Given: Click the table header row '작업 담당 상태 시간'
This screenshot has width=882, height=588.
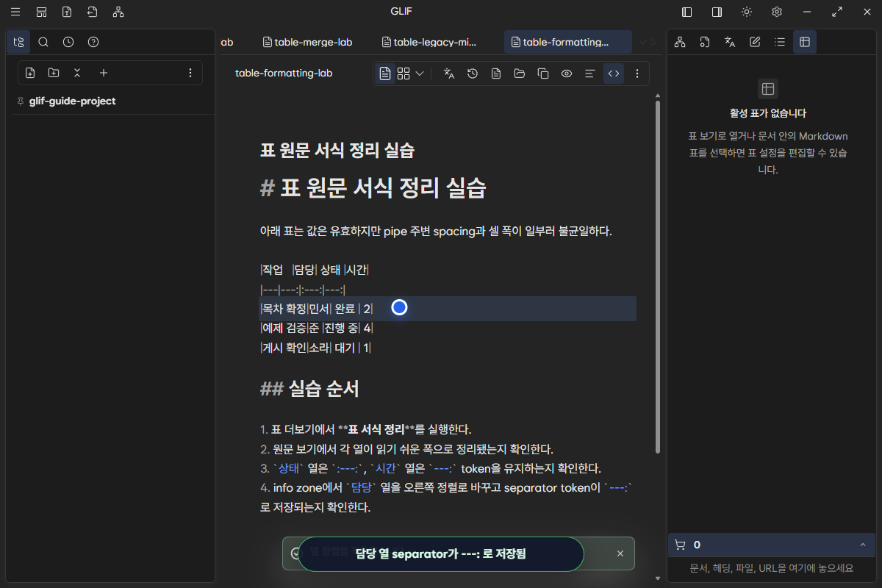Looking at the screenshot, I should point(315,270).
